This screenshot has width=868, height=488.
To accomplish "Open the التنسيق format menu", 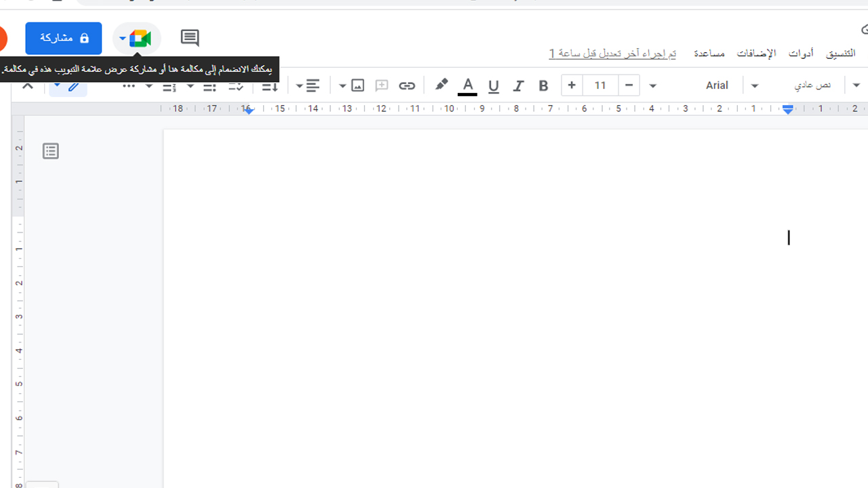I will click(x=840, y=54).
